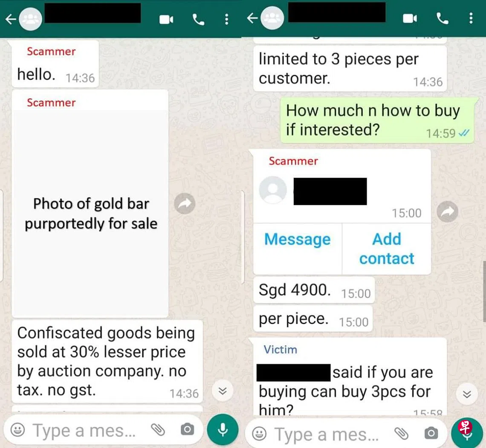The image size is (486, 448).
Task: Forward the shared contact card
Action: pyautogui.click(x=447, y=212)
